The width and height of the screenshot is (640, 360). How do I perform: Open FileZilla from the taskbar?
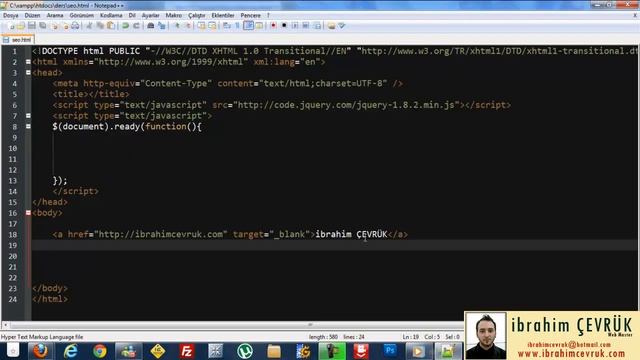click(x=187, y=351)
